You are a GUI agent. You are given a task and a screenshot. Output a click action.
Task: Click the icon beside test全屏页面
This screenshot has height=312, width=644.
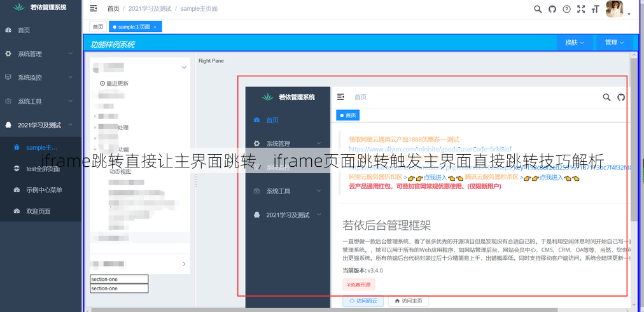coord(17,169)
